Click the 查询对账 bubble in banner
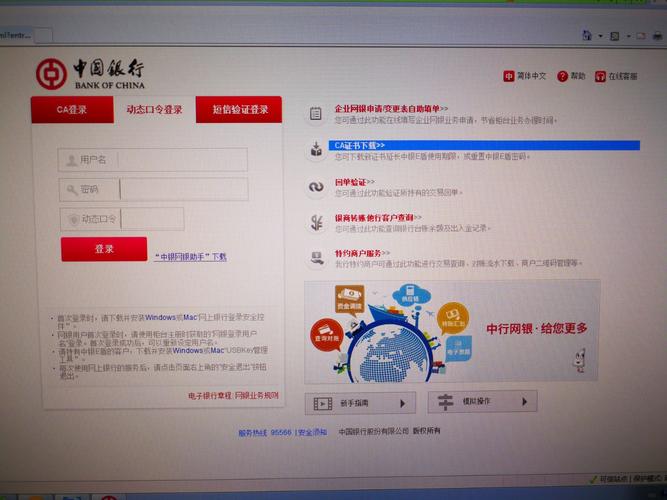 [x=327, y=335]
